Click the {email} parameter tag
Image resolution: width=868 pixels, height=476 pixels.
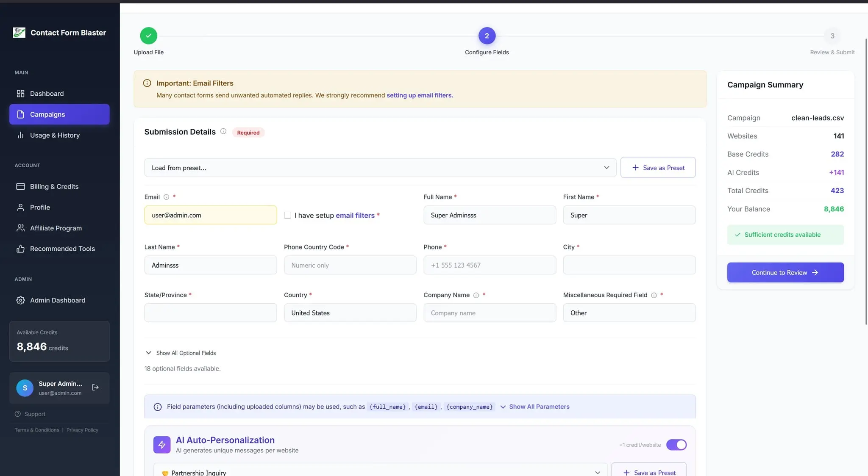pos(426,407)
